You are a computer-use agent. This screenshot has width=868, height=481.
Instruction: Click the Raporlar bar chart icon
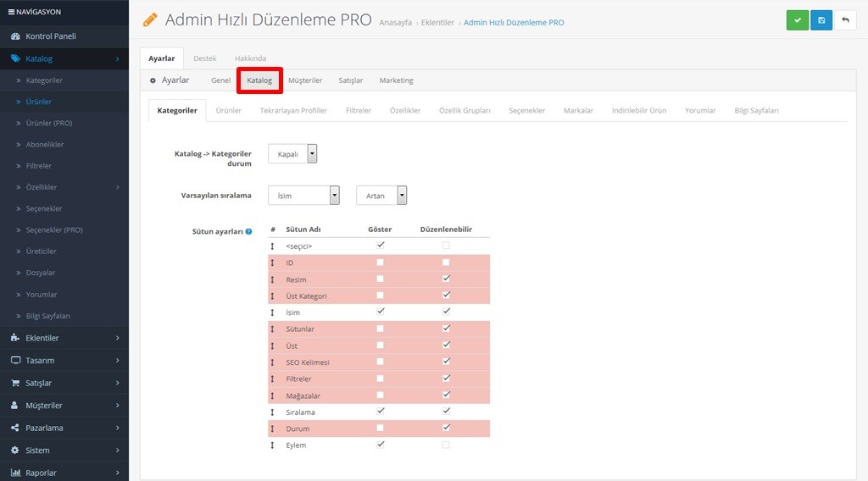(x=15, y=473)
